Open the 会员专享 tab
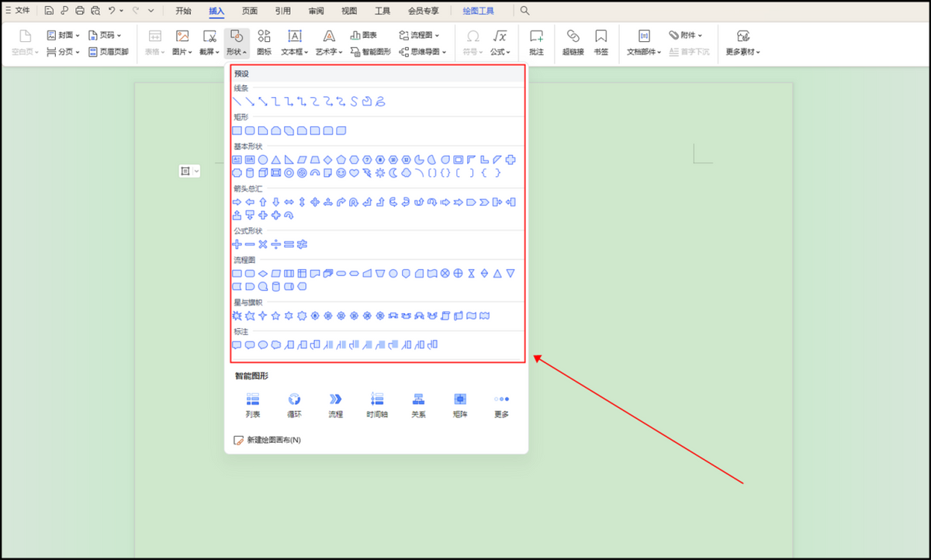 pyautogui.click(x=424, y=11)
